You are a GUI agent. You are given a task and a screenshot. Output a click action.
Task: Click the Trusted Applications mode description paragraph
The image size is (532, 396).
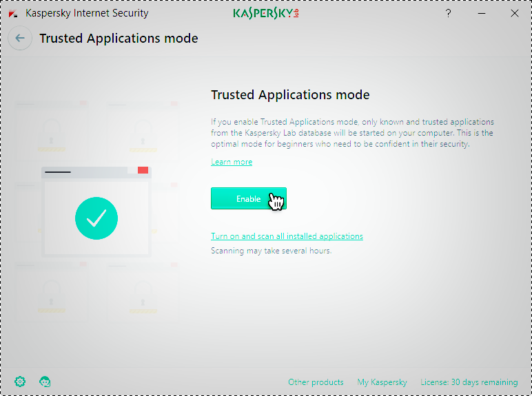352,133
